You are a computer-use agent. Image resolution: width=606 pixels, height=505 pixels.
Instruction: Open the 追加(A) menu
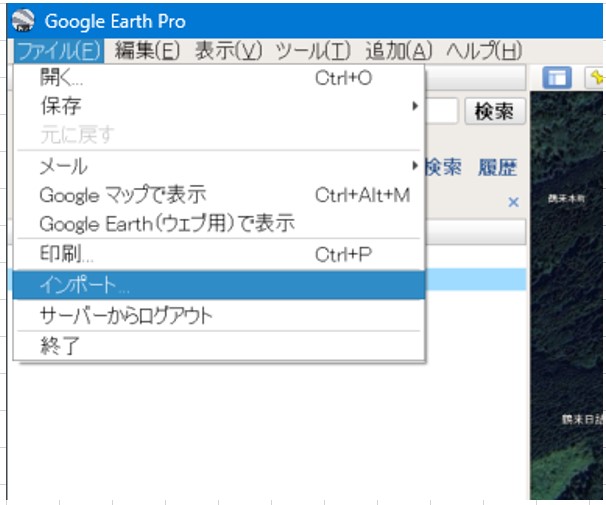[399, 50]
